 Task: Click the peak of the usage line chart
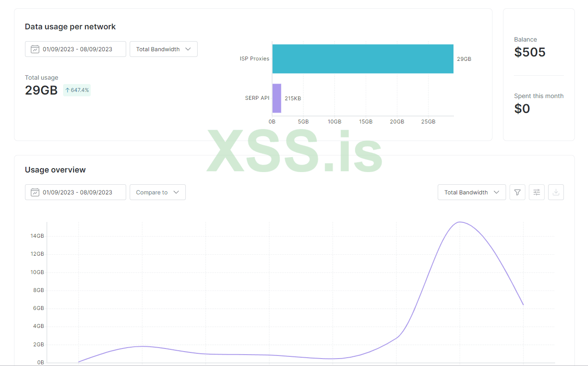(460, 222)
